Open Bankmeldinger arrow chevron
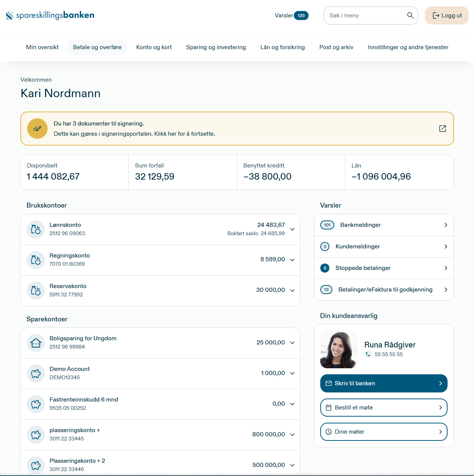 tap(446, 225)
